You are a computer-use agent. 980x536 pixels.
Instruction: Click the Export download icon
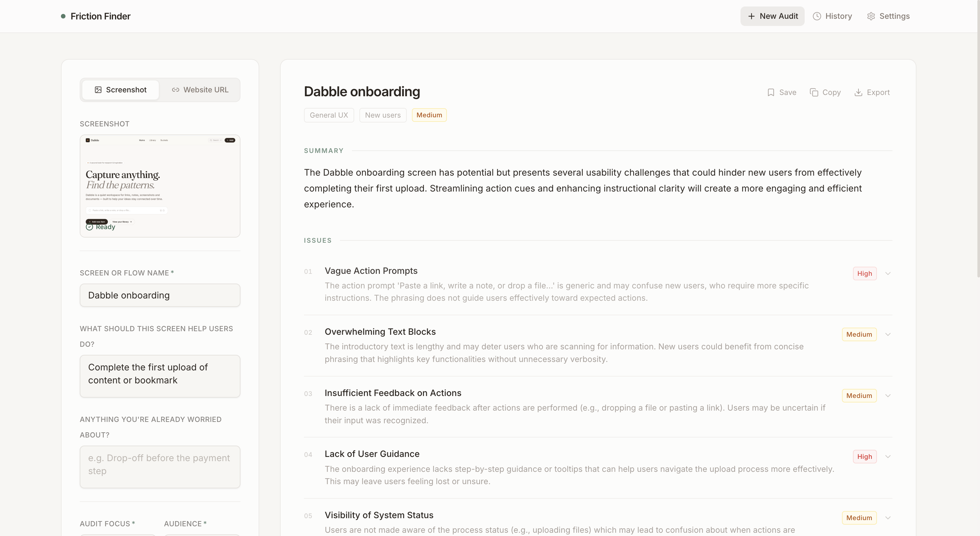858,92
